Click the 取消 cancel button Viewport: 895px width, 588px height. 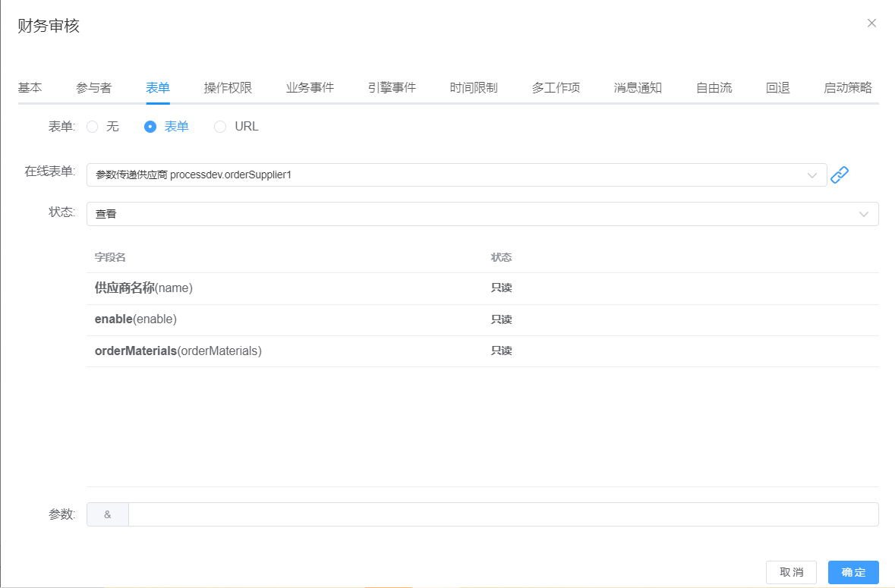pyautogui.click(x=791, y=572)
